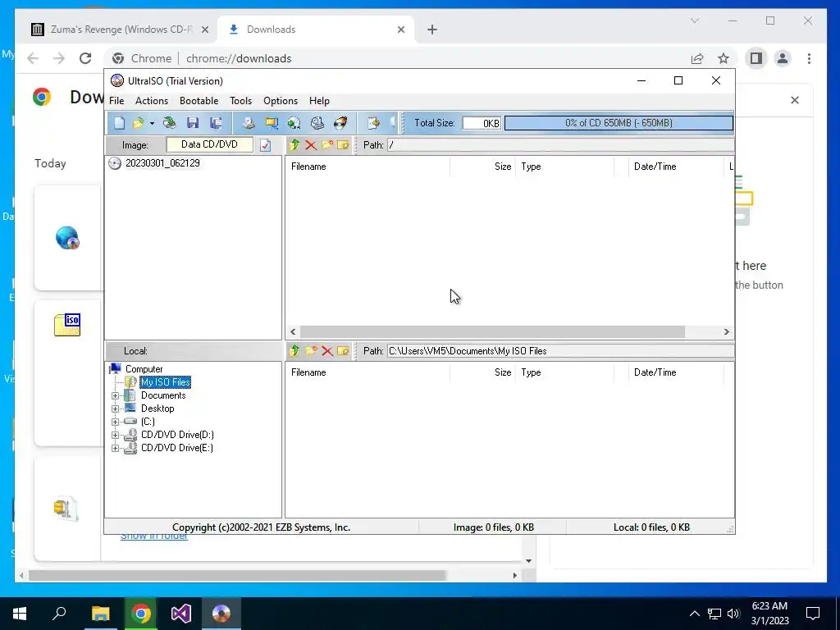Expand the Documents tree node
This screenshot has width=840, height=630.
coord(115,396)
